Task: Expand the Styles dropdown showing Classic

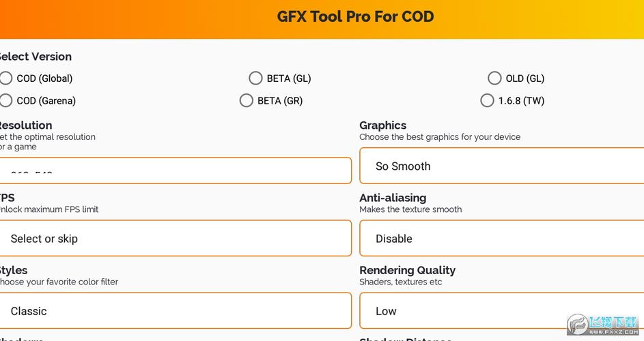Action: click(176, 310)
